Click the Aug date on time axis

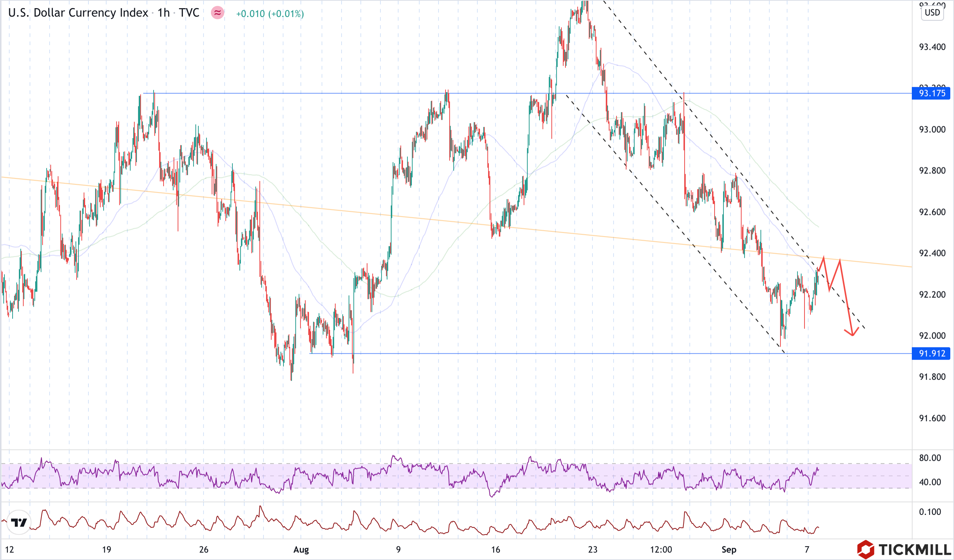[x=301, y=549]
